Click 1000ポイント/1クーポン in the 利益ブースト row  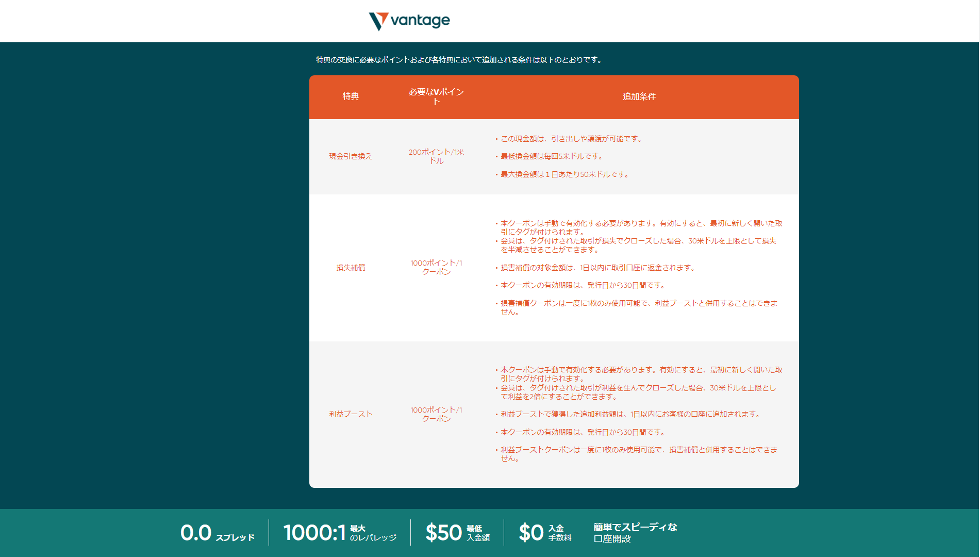pos(436,414)
